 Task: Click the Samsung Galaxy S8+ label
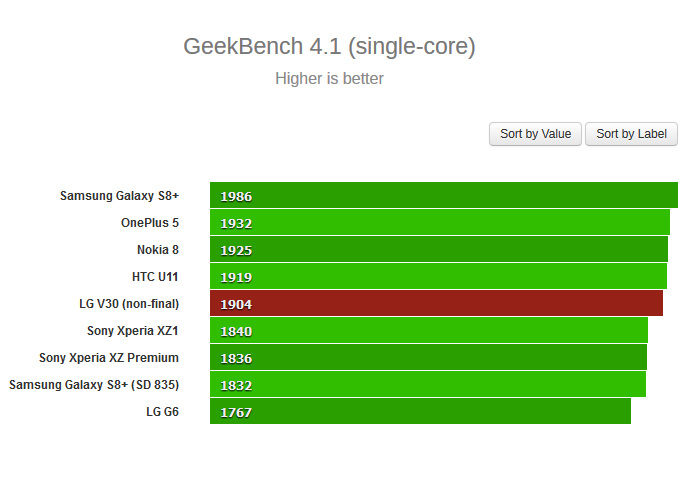[119, 196]
